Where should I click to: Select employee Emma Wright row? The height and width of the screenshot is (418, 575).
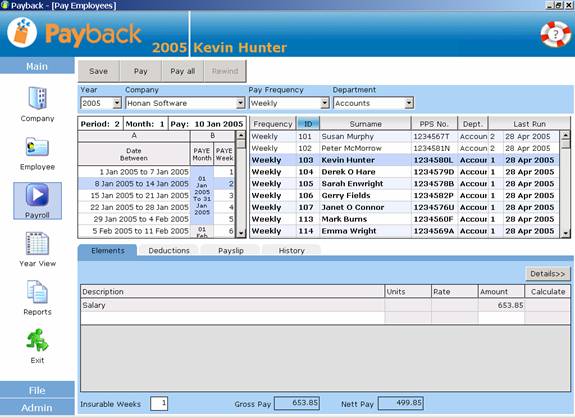[404, 231]
